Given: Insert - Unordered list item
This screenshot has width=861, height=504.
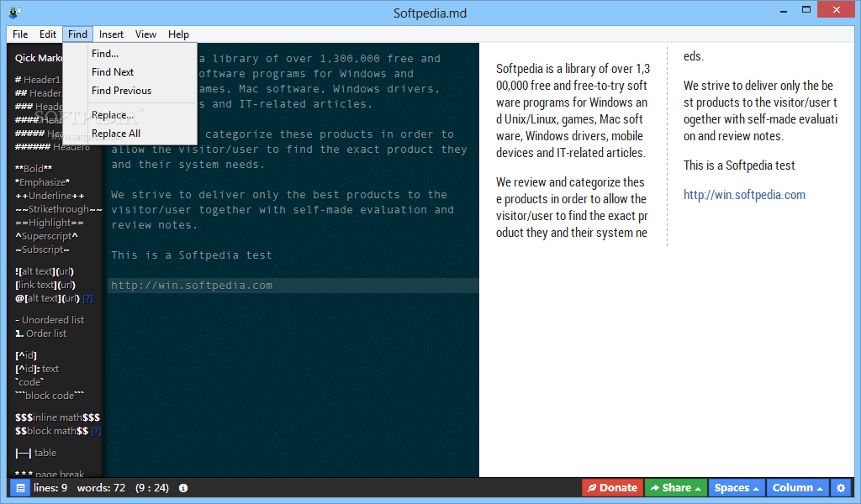Looking at the screenshot, I should click(50, 320).
